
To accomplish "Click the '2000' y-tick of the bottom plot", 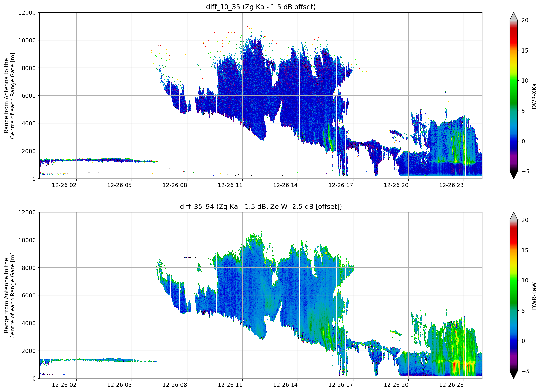I will [29, 351].
